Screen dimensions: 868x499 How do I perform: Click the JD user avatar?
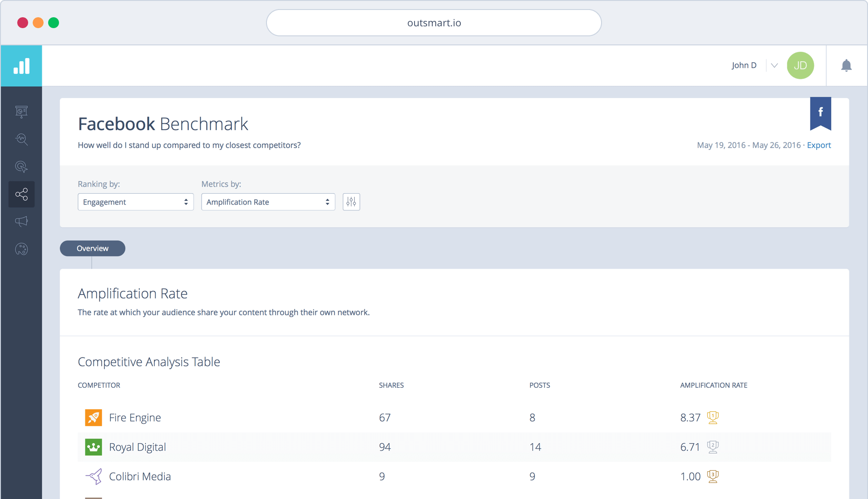tap(800, 65)
